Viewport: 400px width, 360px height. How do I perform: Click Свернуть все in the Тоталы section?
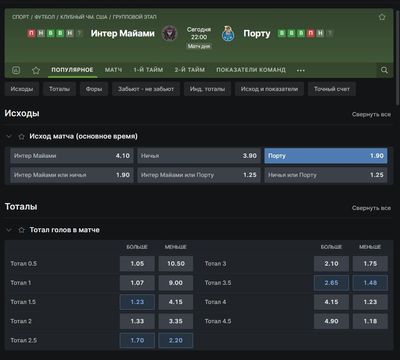pyautogui.click(x=371, y=208)
